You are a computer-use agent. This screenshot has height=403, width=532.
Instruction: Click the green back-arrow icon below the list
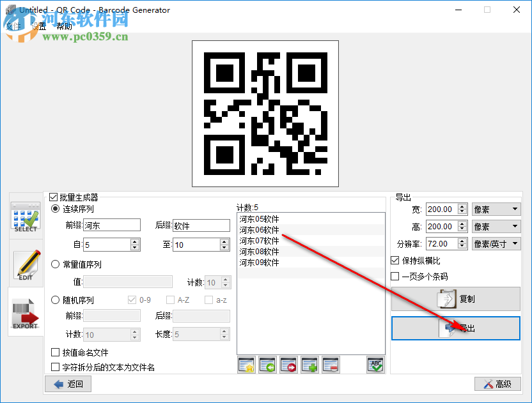click(267, 365)
